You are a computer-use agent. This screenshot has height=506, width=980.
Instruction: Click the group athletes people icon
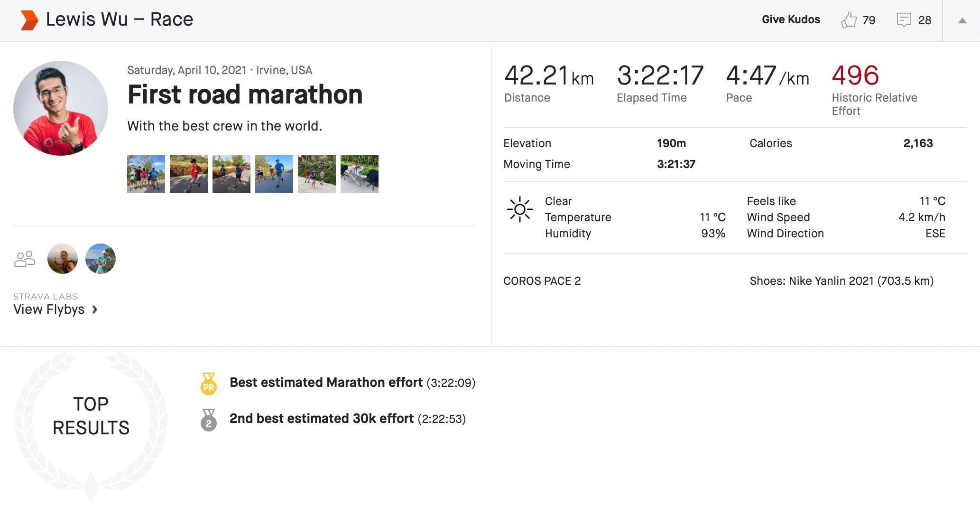pos(25,259)
